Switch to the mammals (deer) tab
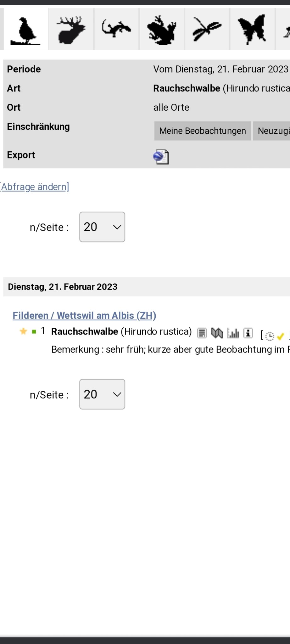The height and width of the screenshot is (644, 290). [71, 30]
